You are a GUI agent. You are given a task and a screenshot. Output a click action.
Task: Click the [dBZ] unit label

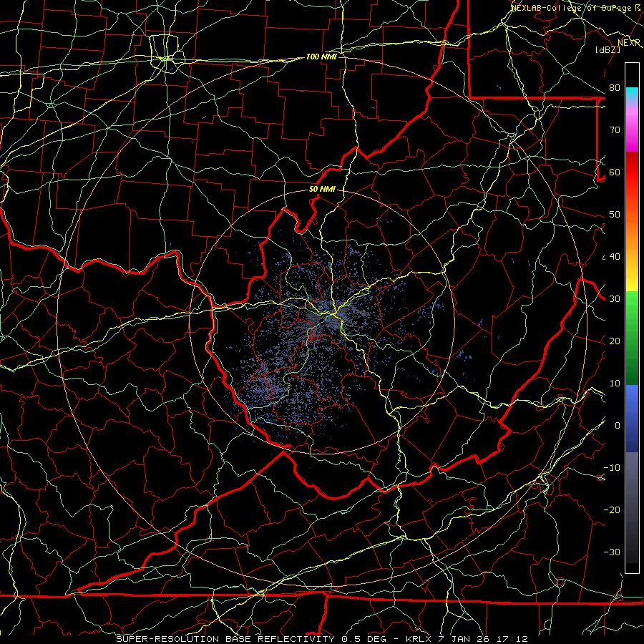[608, 49]
